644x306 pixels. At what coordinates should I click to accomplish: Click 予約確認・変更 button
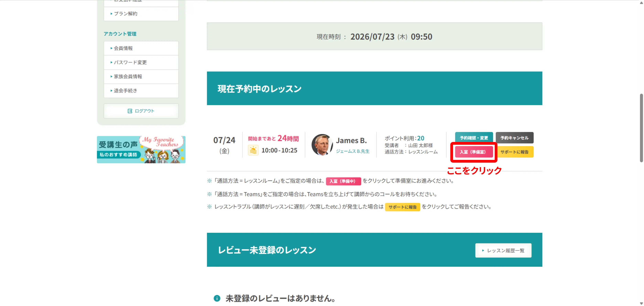474,138
